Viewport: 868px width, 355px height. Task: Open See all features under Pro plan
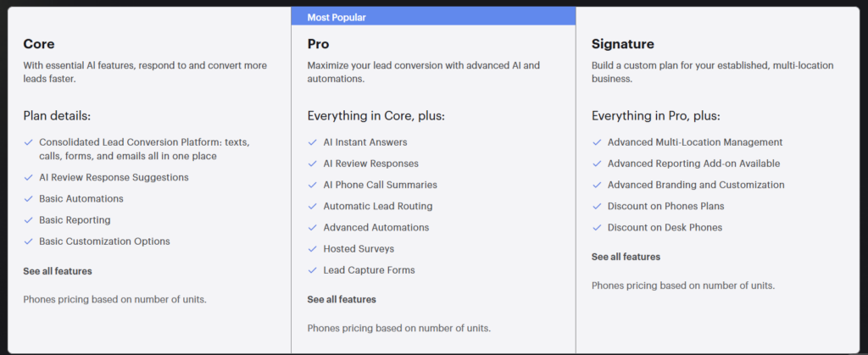click(x=342, y=299)
